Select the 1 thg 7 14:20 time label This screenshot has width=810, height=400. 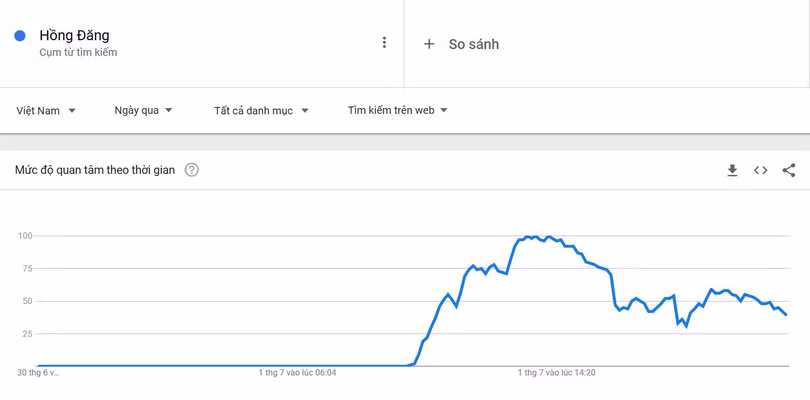[556, 373]
